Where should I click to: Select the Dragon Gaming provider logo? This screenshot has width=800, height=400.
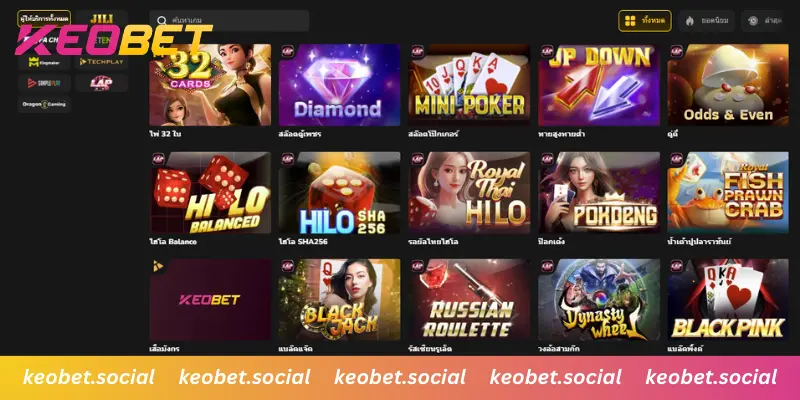pyautogui.click(x=44, y=104)
